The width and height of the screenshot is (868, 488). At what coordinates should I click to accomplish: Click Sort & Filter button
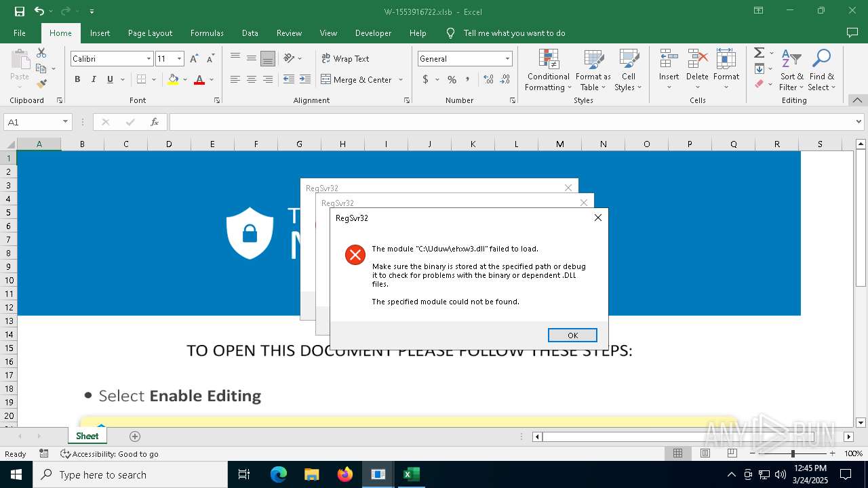pos(791,70)
